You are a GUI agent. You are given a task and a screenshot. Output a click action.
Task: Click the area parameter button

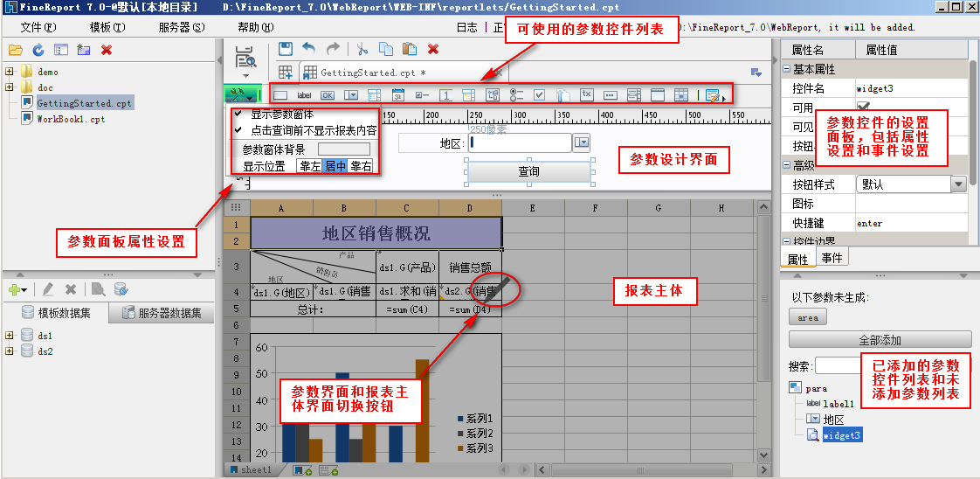pyautogui.click(x=808, y=317)
